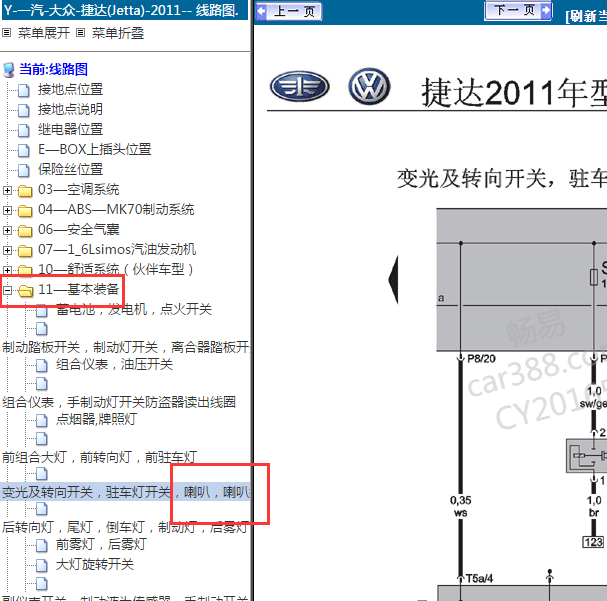Expand the 10—舒适系统 plus box
Viewport: 607px width, 601px height.
coord(7,270)
